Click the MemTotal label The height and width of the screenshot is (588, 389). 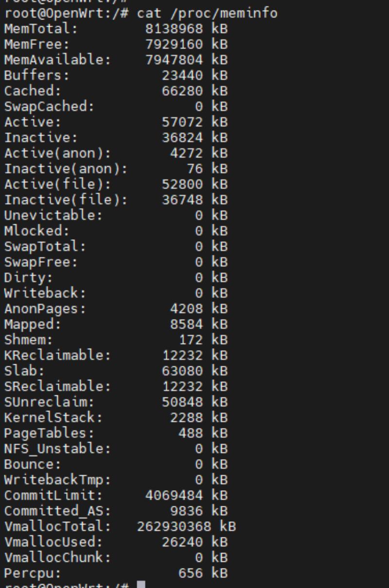tap(41, 29)
